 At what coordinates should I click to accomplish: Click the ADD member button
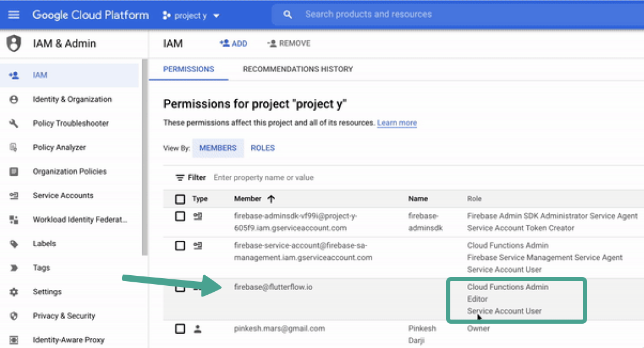pyautogui.click(x=233, y=44)
